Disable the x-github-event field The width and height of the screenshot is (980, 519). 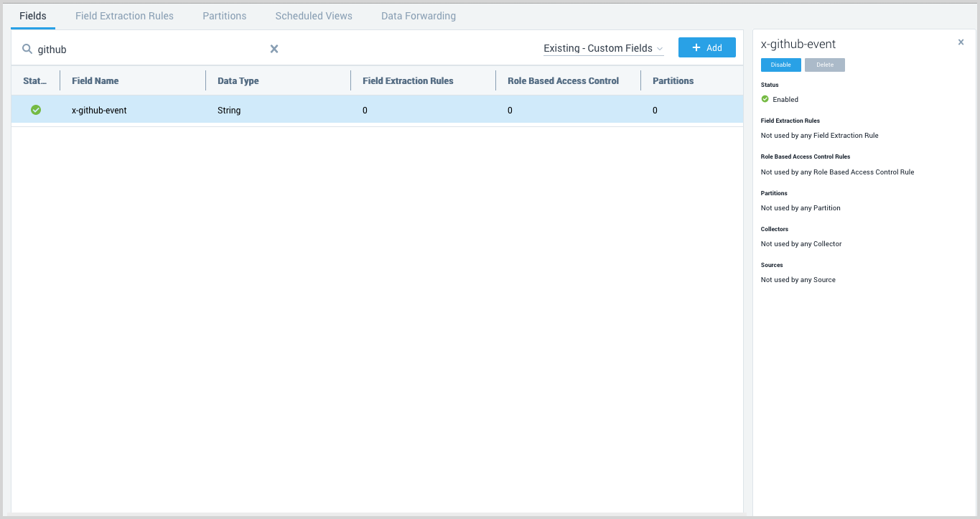point(780,65)
